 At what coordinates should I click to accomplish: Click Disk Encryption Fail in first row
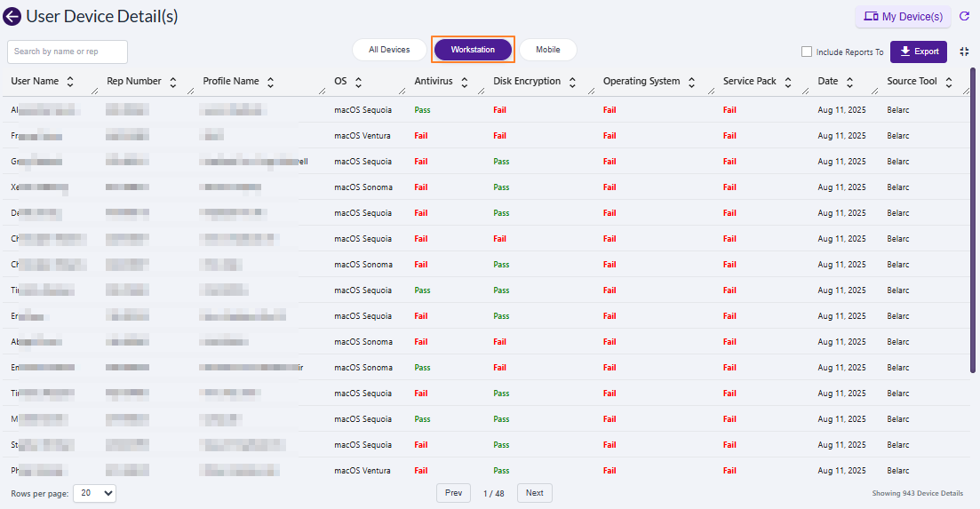pos(499,110)
